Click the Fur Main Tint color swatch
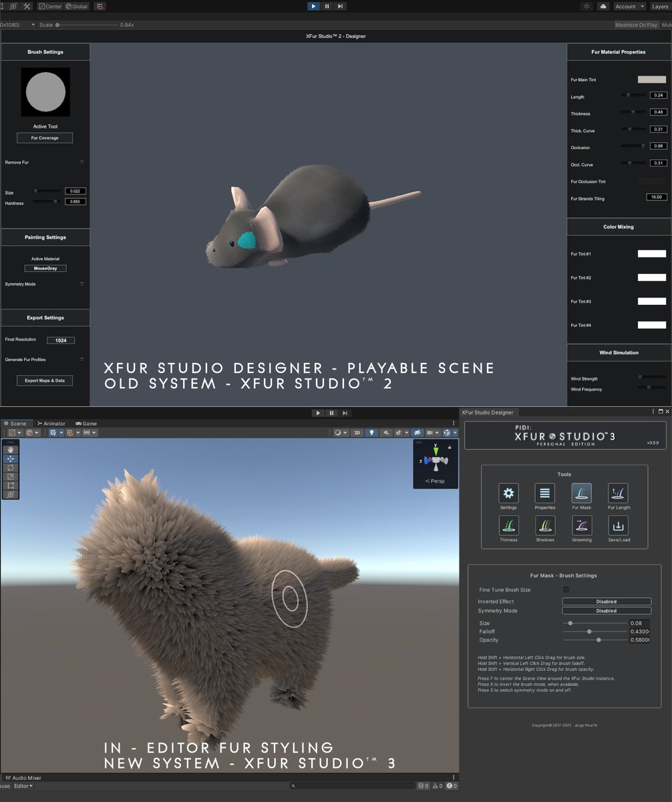672x802 pixels. point(652,80)
